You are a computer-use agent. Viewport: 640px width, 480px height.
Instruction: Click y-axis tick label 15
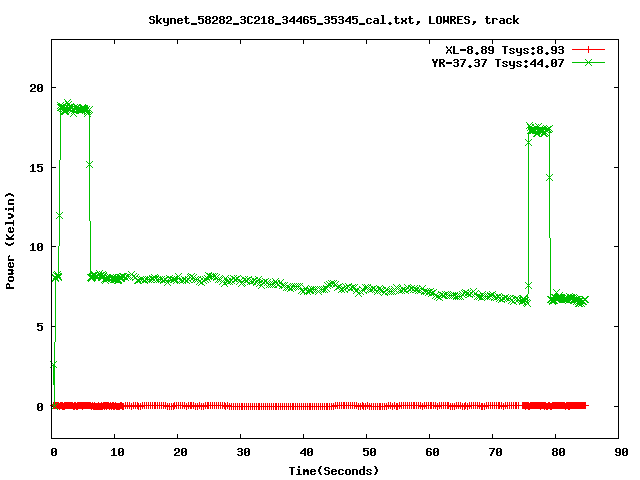coord(37,168)
